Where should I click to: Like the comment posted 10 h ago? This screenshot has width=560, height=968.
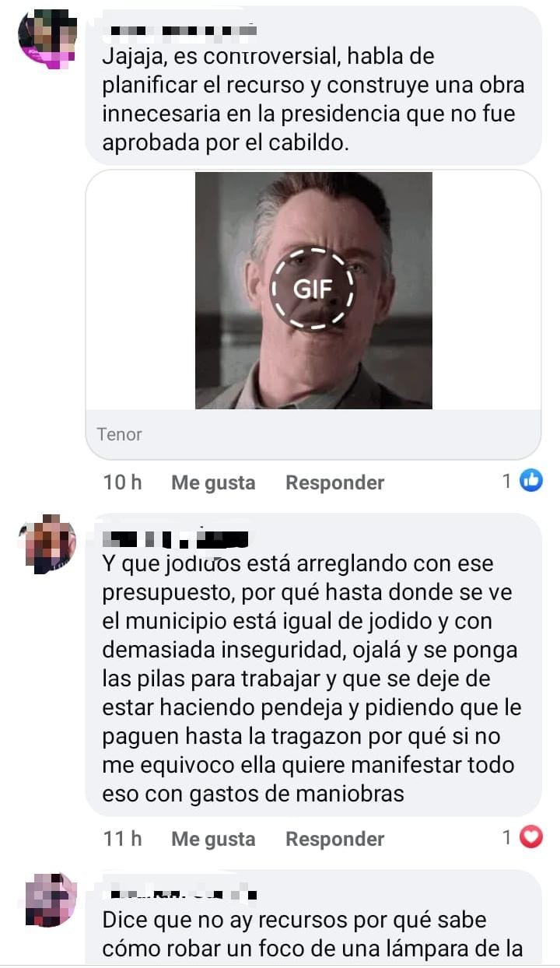[x=213, y=482]
